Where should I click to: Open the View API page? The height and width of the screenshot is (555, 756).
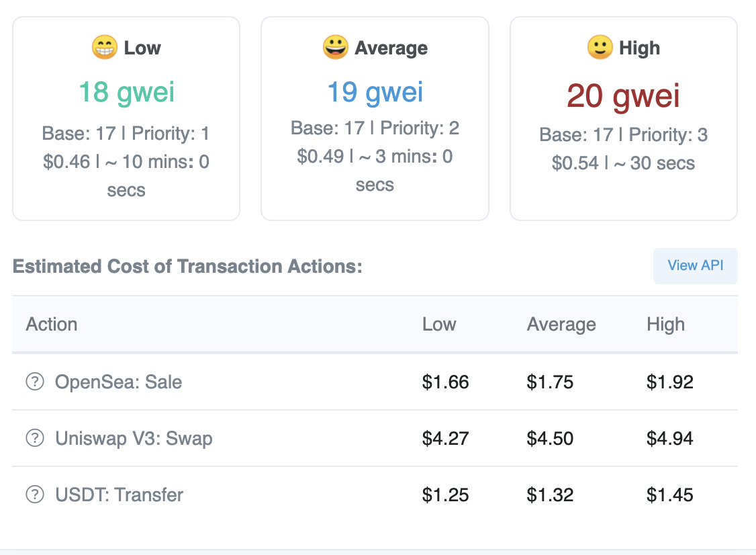coord(695,265)
